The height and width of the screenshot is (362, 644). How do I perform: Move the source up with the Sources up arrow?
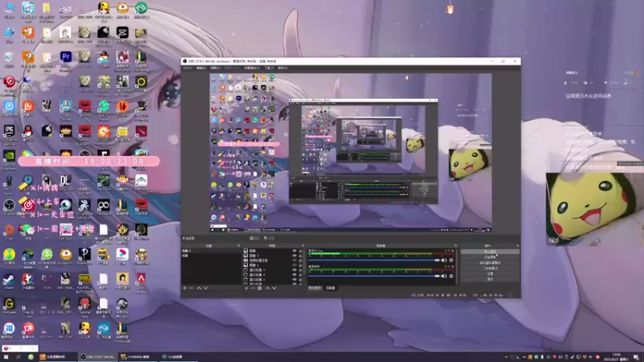click(x=267, y=288)
